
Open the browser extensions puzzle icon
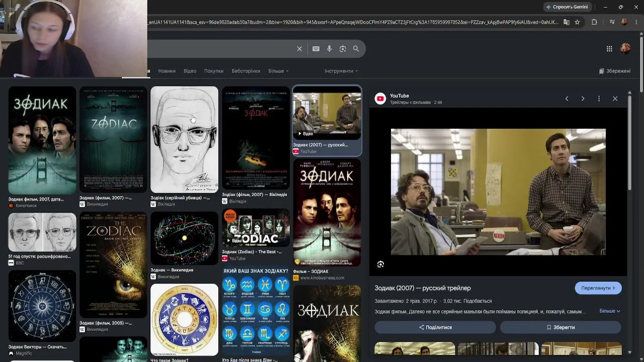click(594, 22)
